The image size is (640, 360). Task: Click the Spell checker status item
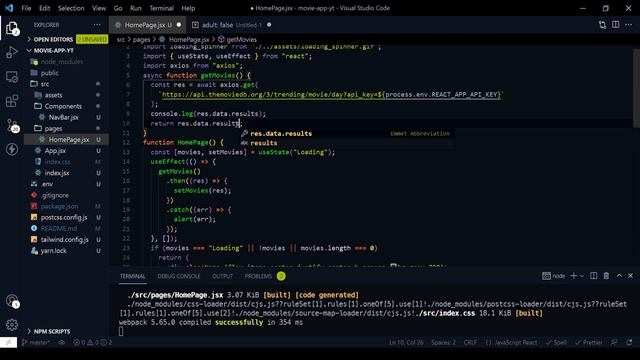pos(556,342)
